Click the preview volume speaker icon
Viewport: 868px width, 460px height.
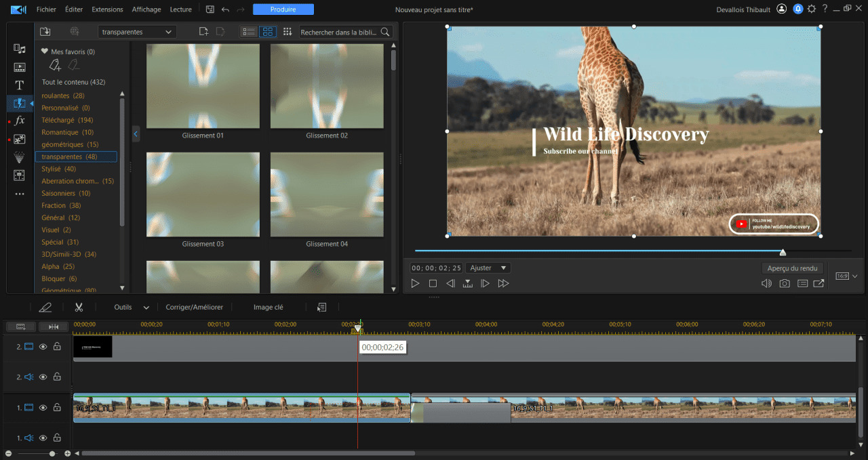(766, 283)
